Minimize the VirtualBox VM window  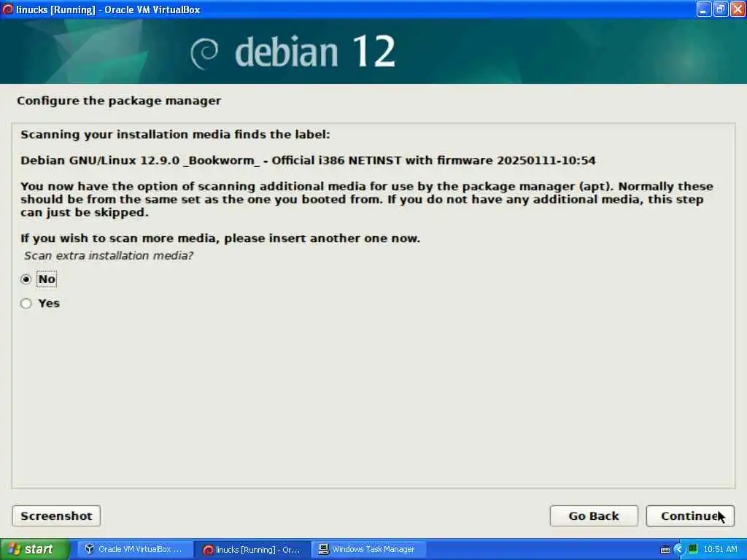tap(704, 9)
